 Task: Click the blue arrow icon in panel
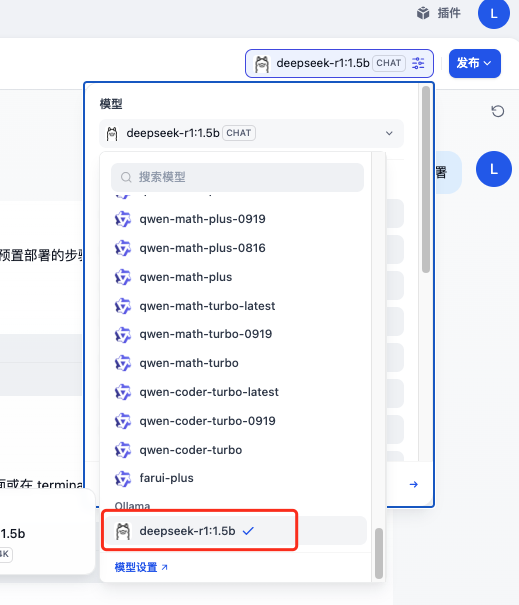[x=413, y=484]
